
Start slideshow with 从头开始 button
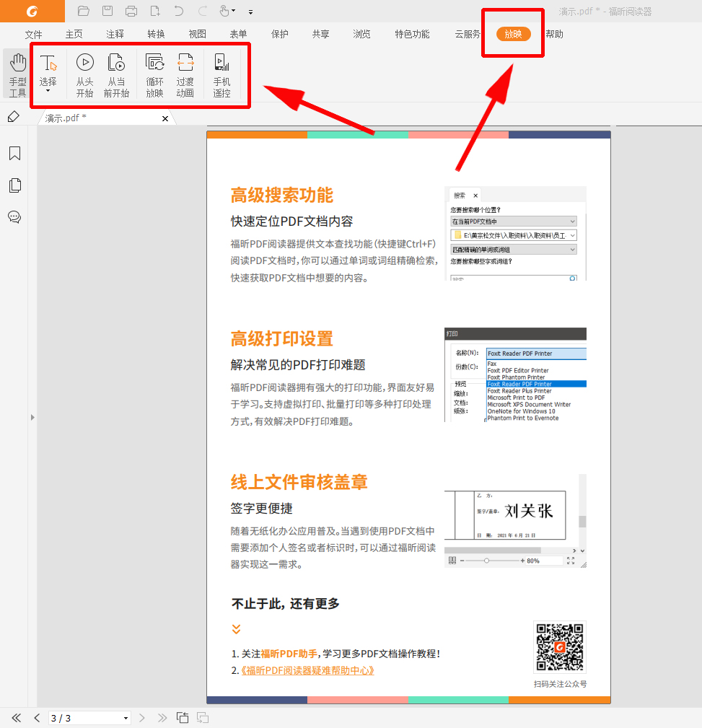pos(84,72)
